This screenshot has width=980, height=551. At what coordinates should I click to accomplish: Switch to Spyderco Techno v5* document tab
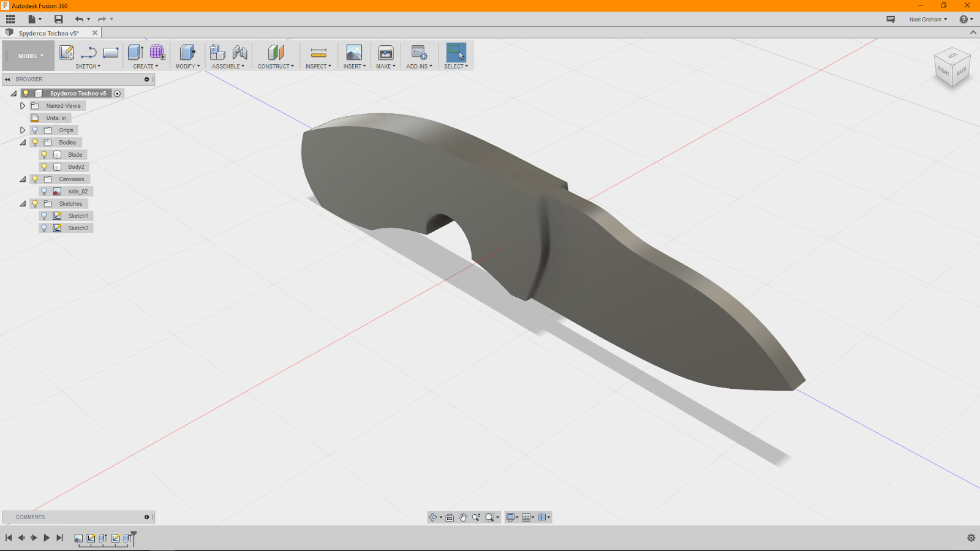tap(49, 33)
